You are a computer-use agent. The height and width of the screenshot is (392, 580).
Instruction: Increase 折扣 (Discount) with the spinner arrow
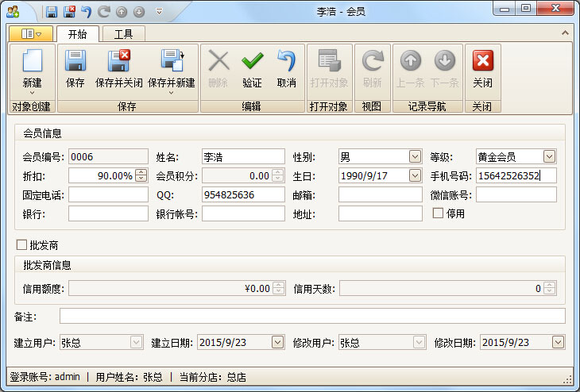pyautogui.click(x=141, y=172)
